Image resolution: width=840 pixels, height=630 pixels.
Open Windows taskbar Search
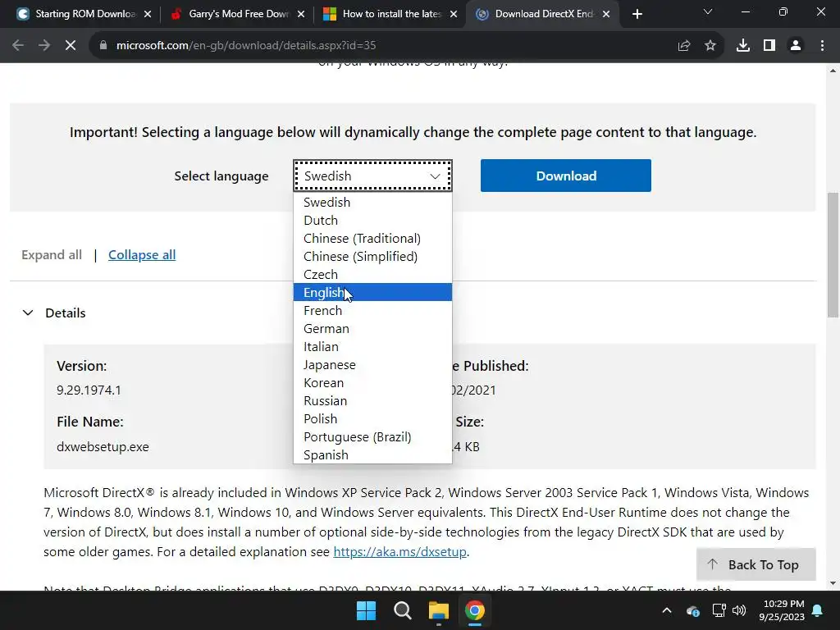pos(402,610)
